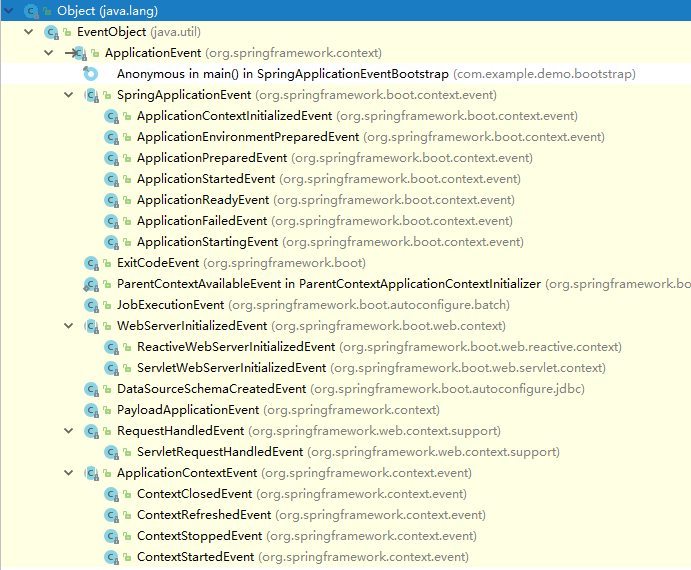This screenshot has width=691, height=570.
Task: Collapse the RequestHandledEvent node
Action: (69, 431)
